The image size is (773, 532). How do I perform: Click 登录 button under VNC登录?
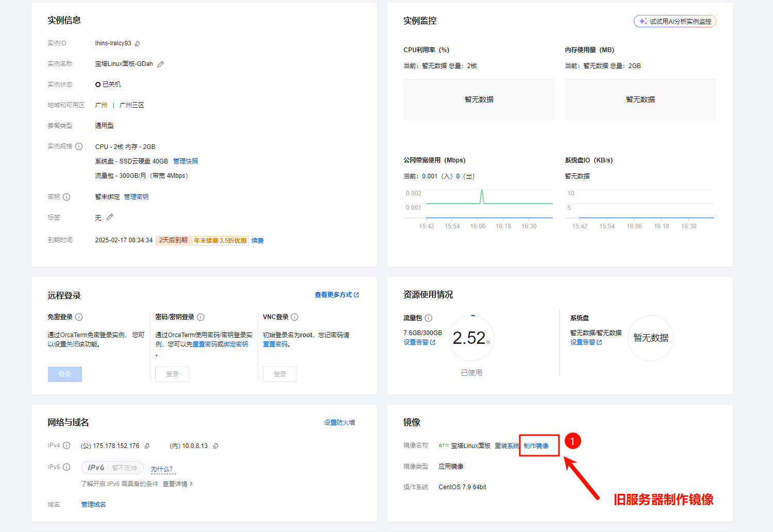tap(280, 374)
